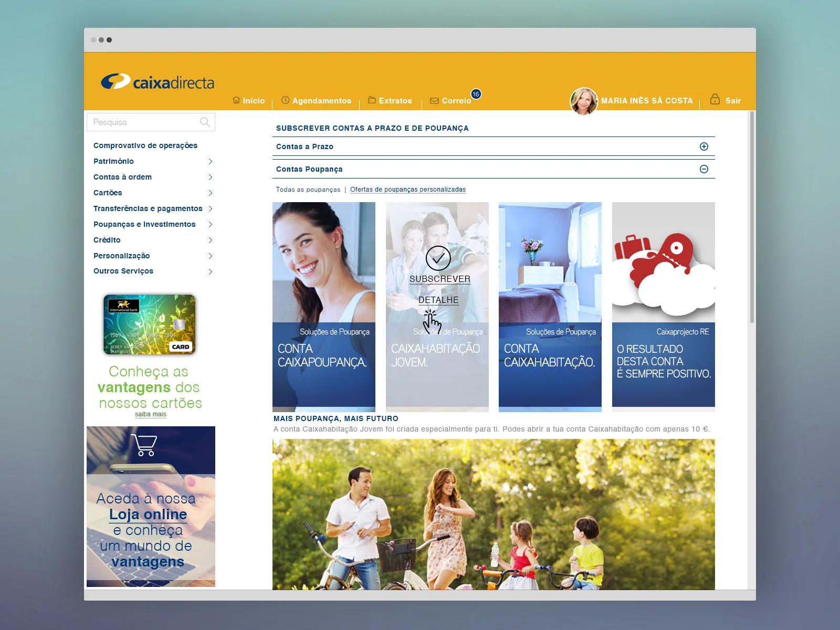Click the checkmark circle icon over Subscrever
Screen dimensions: 840x630
[438, 258]
